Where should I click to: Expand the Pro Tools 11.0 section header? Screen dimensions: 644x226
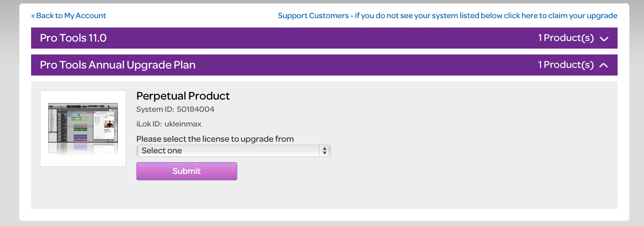[324, 38]
